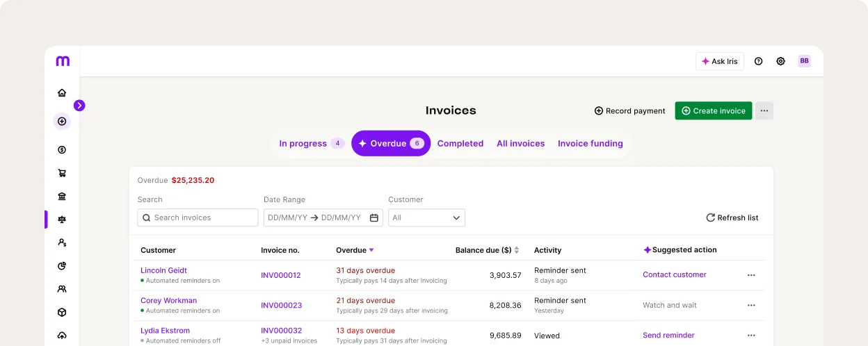Sort by Balance due ($) column
Image resolution: width=868 pixels, height=346 pixels.
click(487, 250)
